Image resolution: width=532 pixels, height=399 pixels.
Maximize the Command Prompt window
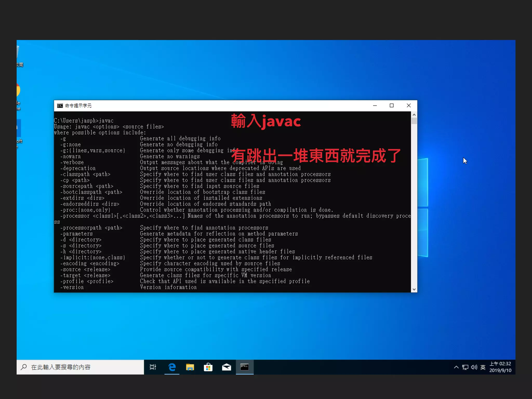[392, 105]
